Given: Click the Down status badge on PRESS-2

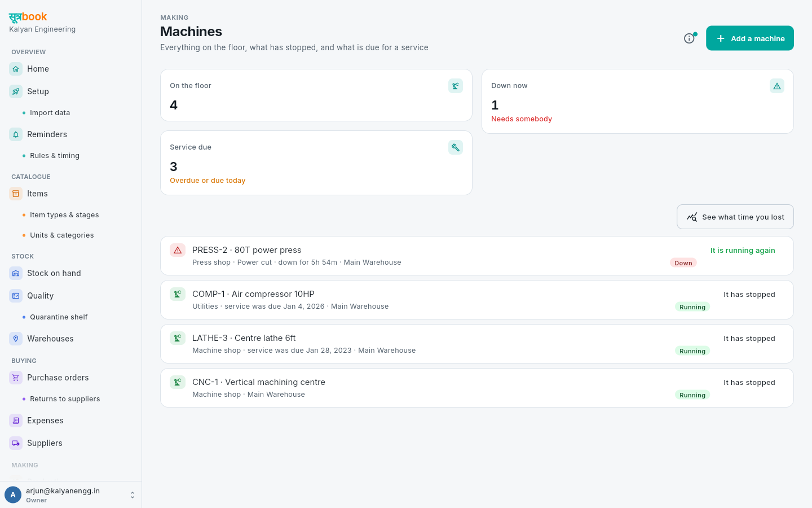Looking at the screenshot, I should pyautogui.click(x=683, y=263).
